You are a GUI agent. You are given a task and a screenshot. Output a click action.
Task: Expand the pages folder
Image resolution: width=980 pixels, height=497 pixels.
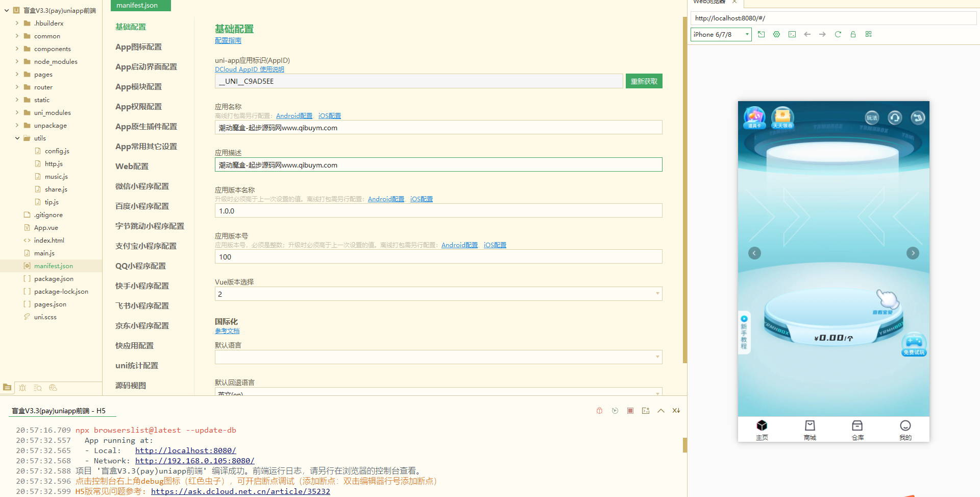point(17,74)
